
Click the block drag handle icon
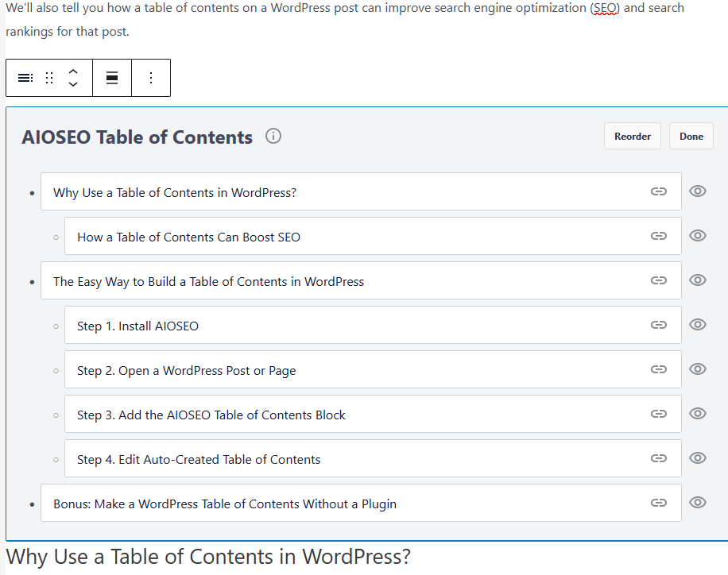pos(48,77)
